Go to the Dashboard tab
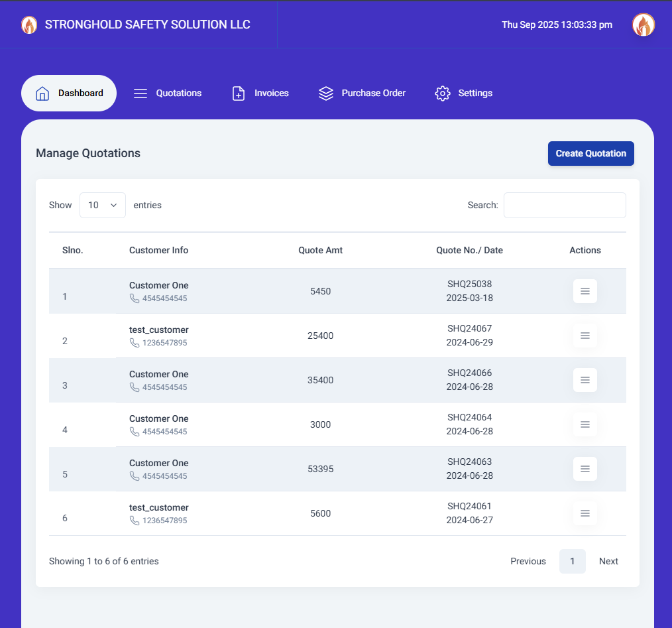The image size is (672, 628). click(x=69, y=94)
